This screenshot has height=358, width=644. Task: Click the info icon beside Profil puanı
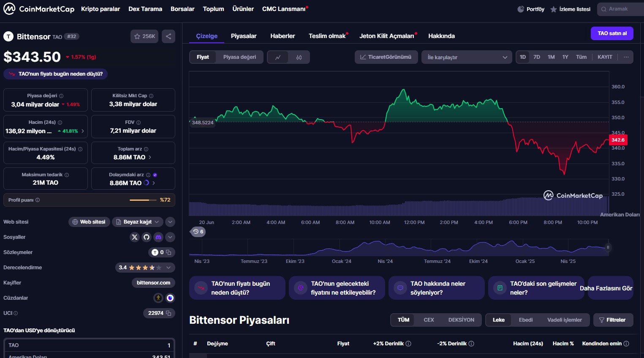point(38,200)
